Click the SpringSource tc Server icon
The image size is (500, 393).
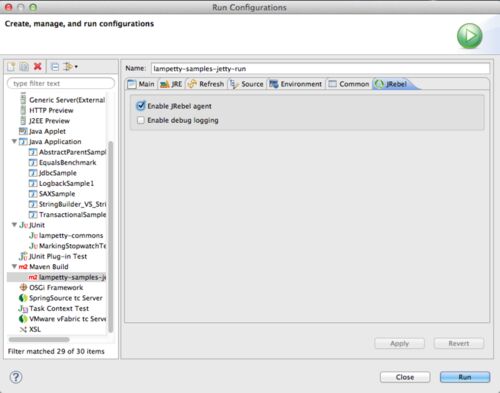coord(23,298)
